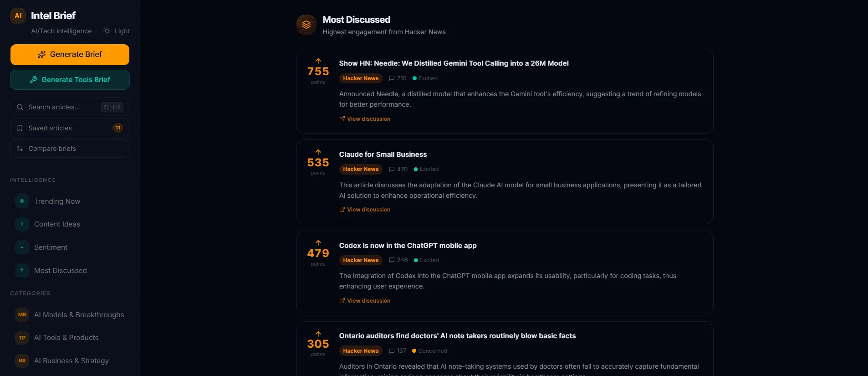868x376 pixels.
Task: View discussion for Claude for Small Business
Action: click(365, 210)
